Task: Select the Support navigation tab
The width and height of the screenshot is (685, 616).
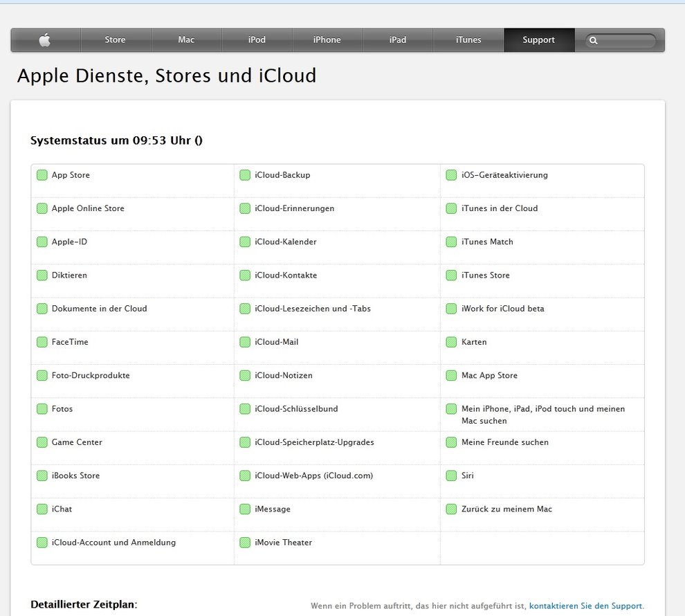Action: 539,40
